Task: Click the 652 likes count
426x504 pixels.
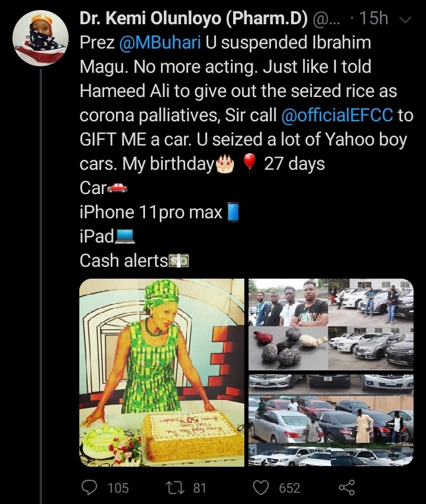Action: [x=289, y=488]
